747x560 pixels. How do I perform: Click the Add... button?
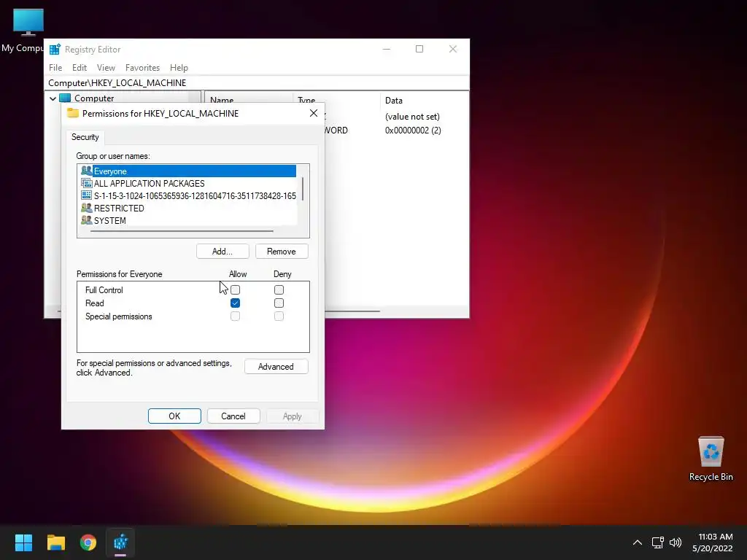point(222,252)
